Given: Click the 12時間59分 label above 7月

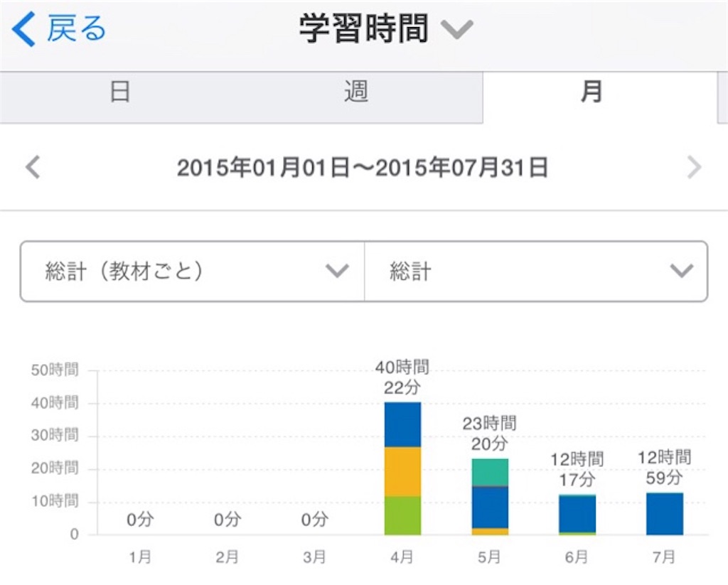Looking at the screenshot, I should click(x=664, y=468).
